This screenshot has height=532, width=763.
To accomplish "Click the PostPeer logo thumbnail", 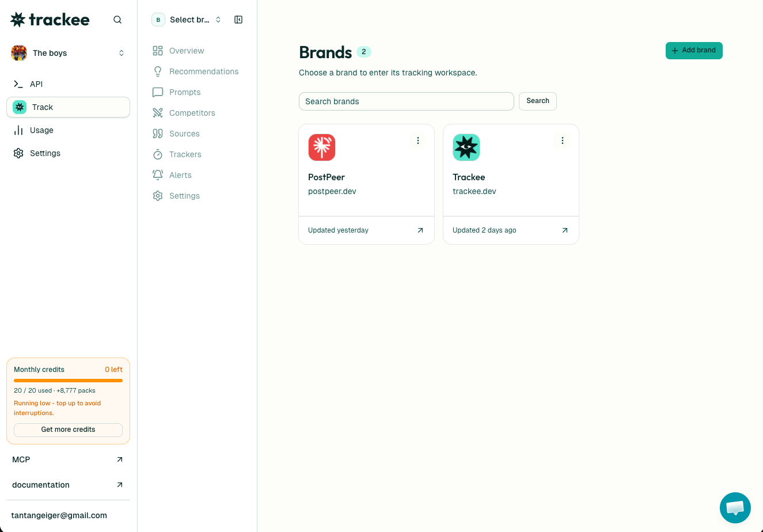I will [322, 147].
